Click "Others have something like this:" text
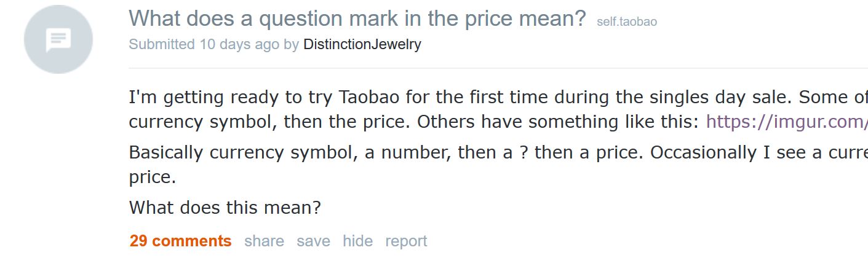Viewport: 868px width, 258px height. click(x=558, y=122)
